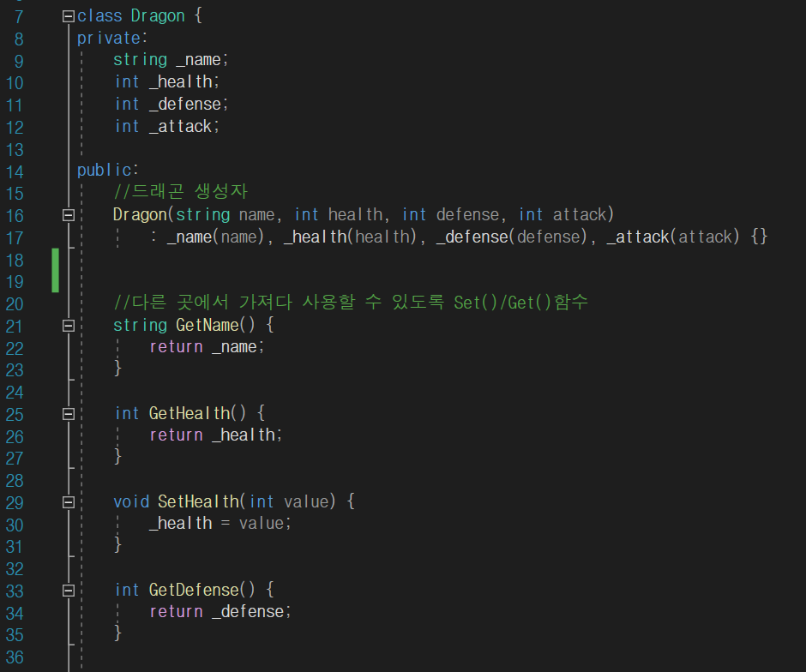The image size is (806, 672).
Task: Click '_health = value;' on line 30
Action: click(220, 524)
